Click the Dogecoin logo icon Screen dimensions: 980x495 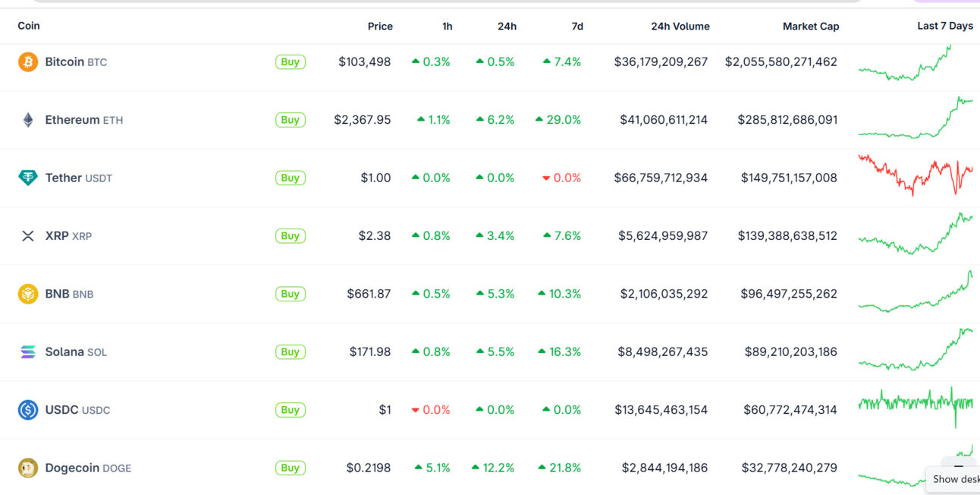point(28,468)
